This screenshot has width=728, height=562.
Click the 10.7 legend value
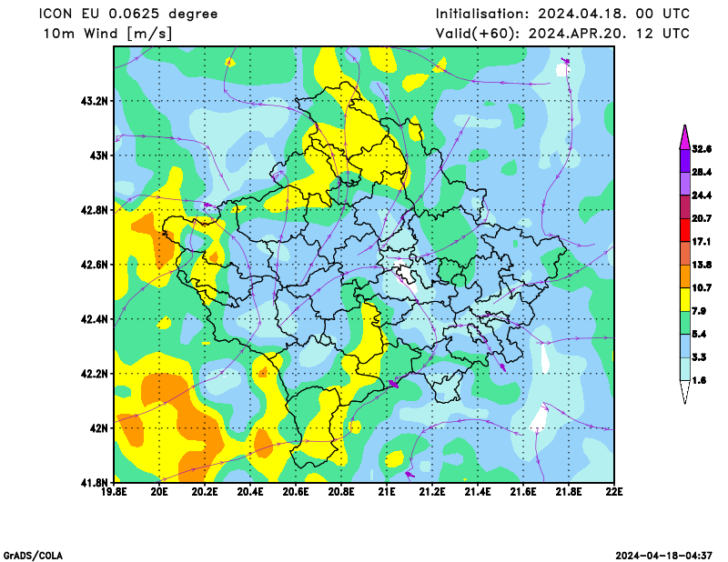(702, 288)
